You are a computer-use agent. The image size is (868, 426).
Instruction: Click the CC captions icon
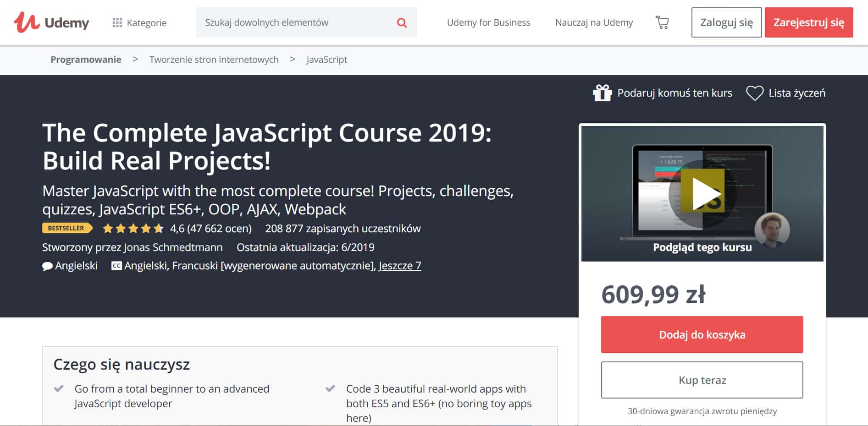pyautogui.click(x=116, y=266)
